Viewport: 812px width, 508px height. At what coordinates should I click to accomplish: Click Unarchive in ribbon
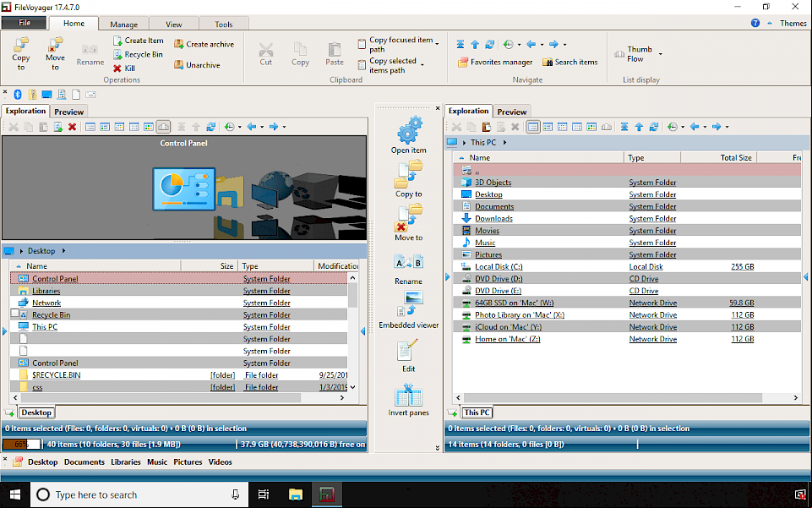click(198, 65)
